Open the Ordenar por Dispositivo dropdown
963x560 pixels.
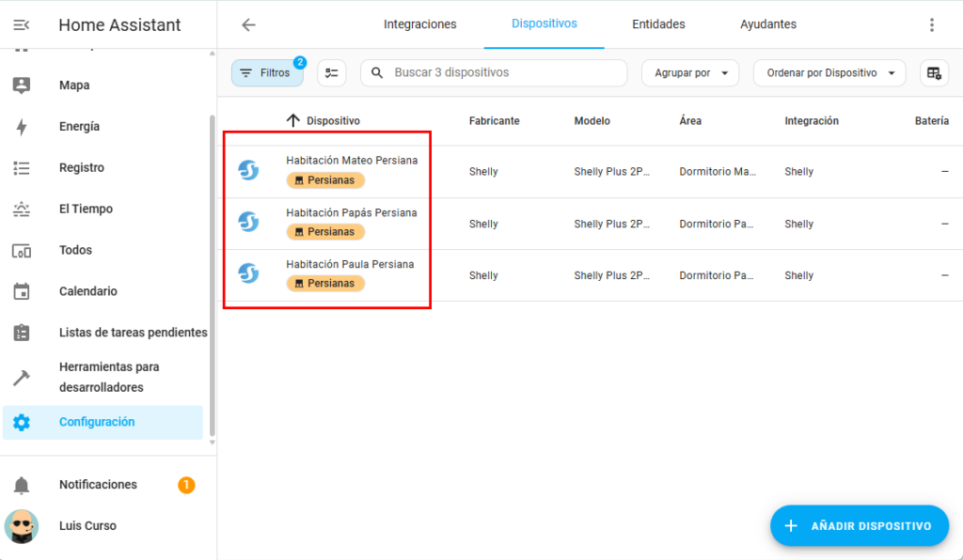coord(829,73)
